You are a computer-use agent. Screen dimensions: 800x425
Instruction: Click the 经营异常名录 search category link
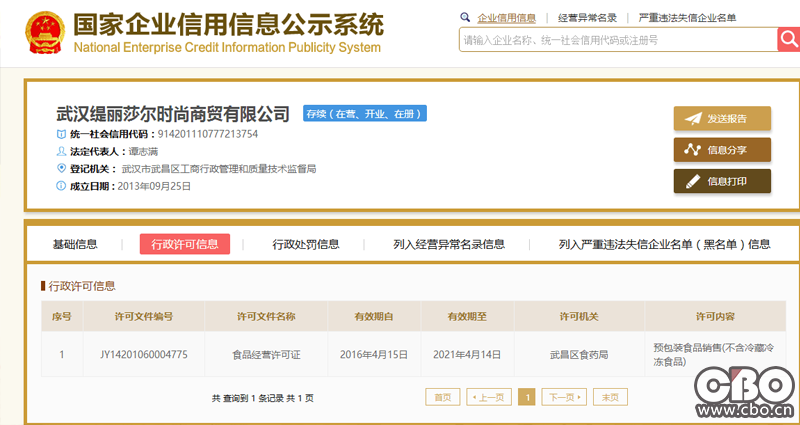(x=587, y=18)
